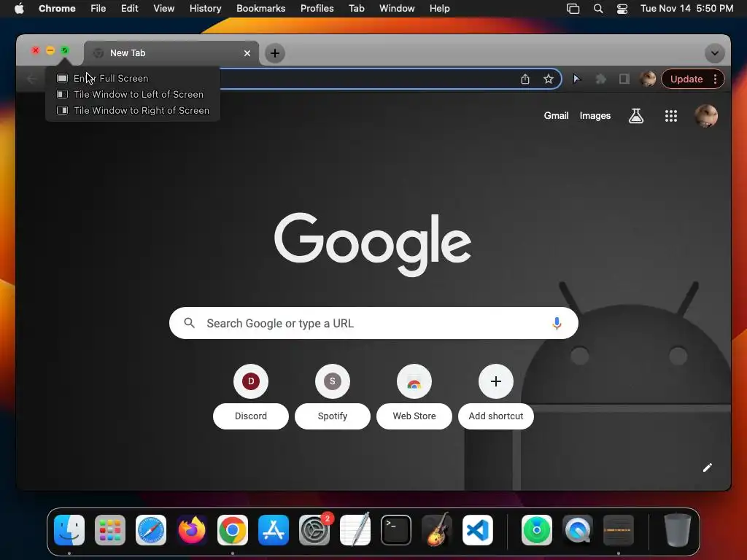Open a new tab with plus button
Image resolution: width=747 pixels, height=560 pixels.
(x=275, y=52)
